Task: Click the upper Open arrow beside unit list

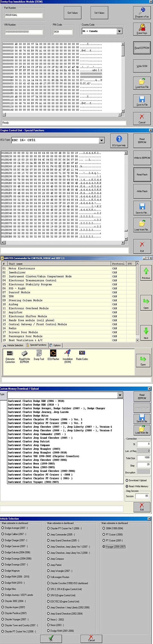Action: click(x=146, y=303)
